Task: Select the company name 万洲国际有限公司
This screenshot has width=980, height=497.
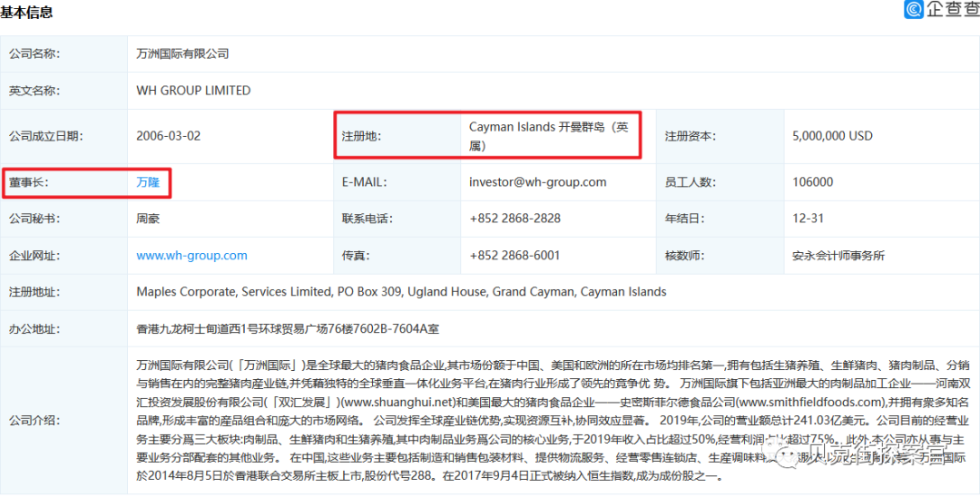Action: tap(182, 54)
